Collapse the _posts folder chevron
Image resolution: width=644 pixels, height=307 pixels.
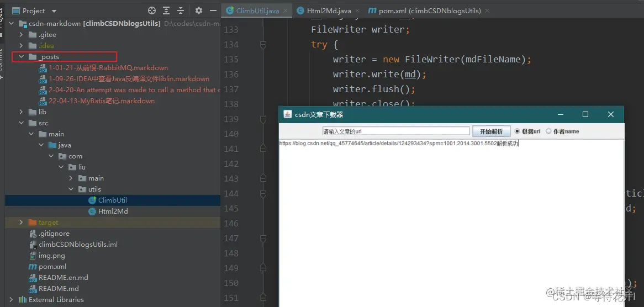click(x=22, y=57)
